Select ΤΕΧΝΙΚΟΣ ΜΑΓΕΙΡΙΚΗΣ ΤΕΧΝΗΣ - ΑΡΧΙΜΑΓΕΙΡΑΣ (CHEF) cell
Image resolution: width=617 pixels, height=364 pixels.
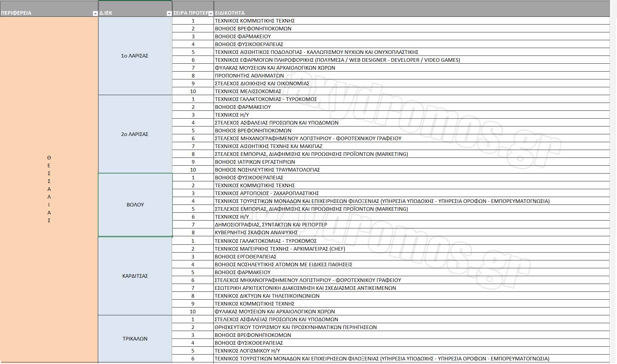[x=412, y=249]
